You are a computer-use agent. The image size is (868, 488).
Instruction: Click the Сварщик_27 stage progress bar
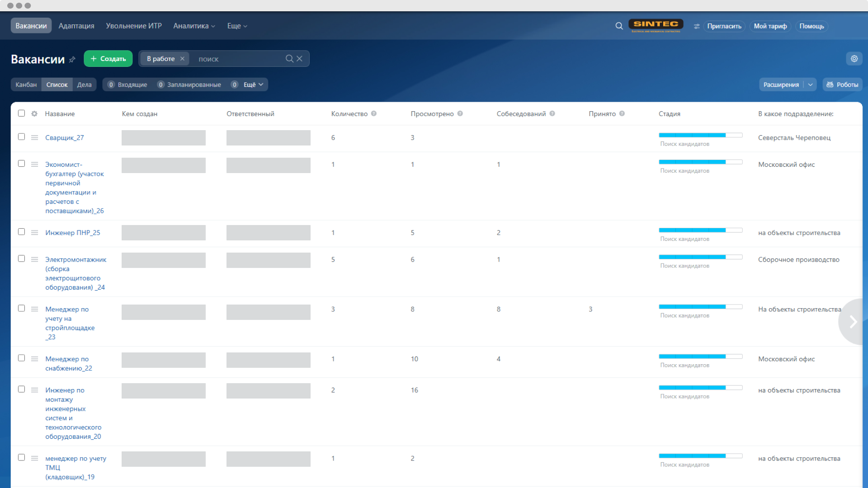pos(700,135)
